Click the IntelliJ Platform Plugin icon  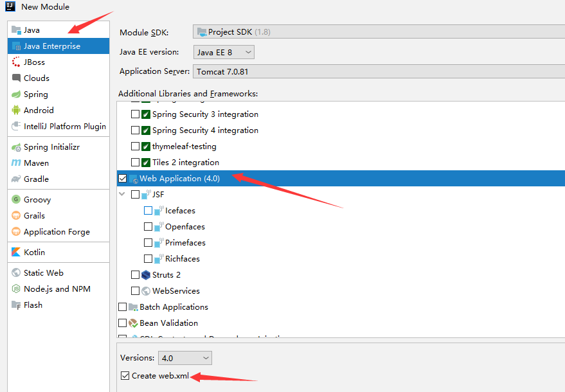16,126
